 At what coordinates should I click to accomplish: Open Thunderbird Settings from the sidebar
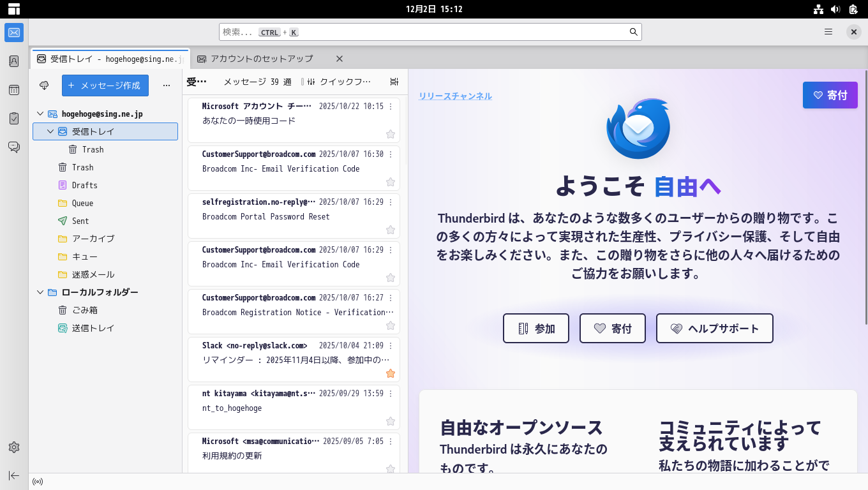tap(14, 447)
